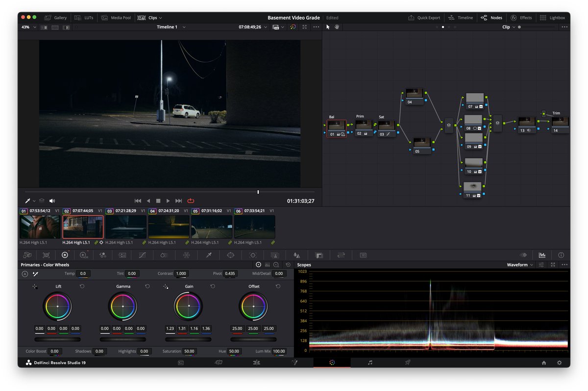Screen dimensions: 588x391
Task: Open the 3D stereoscopic palette
Action: point(363,255)
